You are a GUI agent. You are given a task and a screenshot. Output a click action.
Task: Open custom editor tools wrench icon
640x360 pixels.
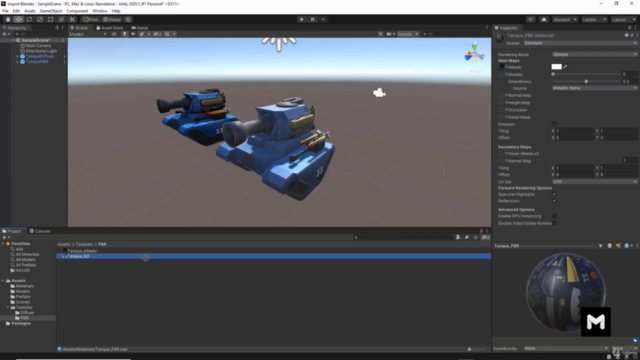[x=72, y=20]
